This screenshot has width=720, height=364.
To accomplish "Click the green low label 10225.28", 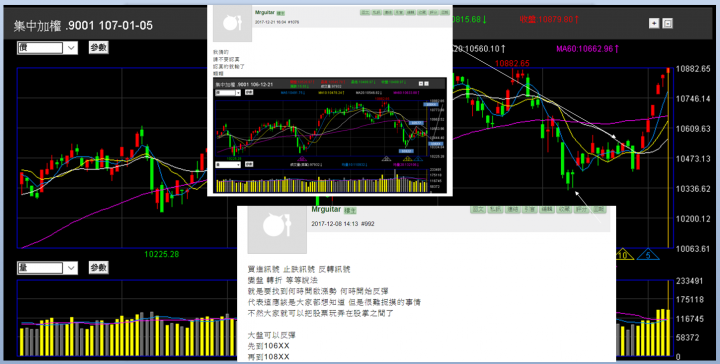I will click(x=162, y=254).
